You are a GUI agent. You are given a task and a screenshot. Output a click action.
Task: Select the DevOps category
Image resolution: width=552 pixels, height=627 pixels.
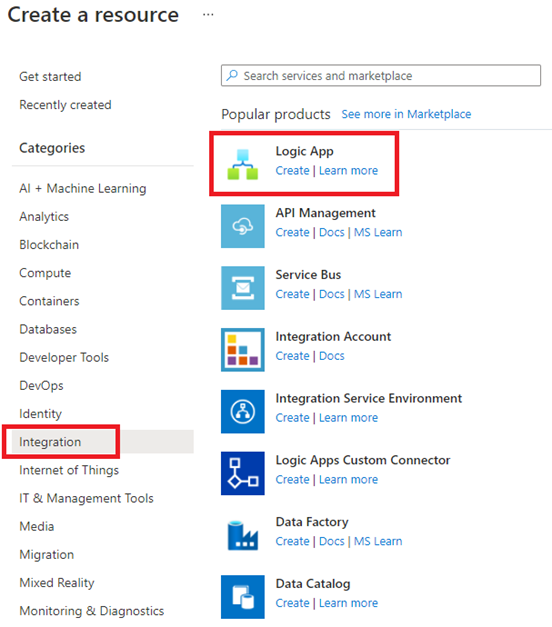pyautogui.click(x=42, y=386)
